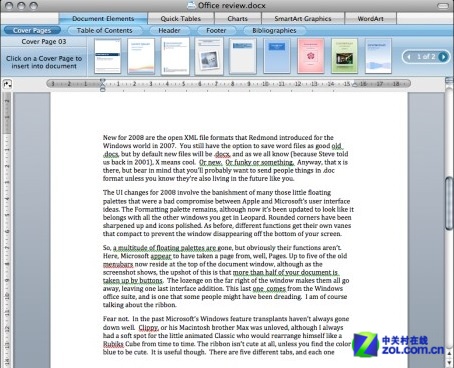Click the toolbar toggle lozenge in title bar

(443, 6)
